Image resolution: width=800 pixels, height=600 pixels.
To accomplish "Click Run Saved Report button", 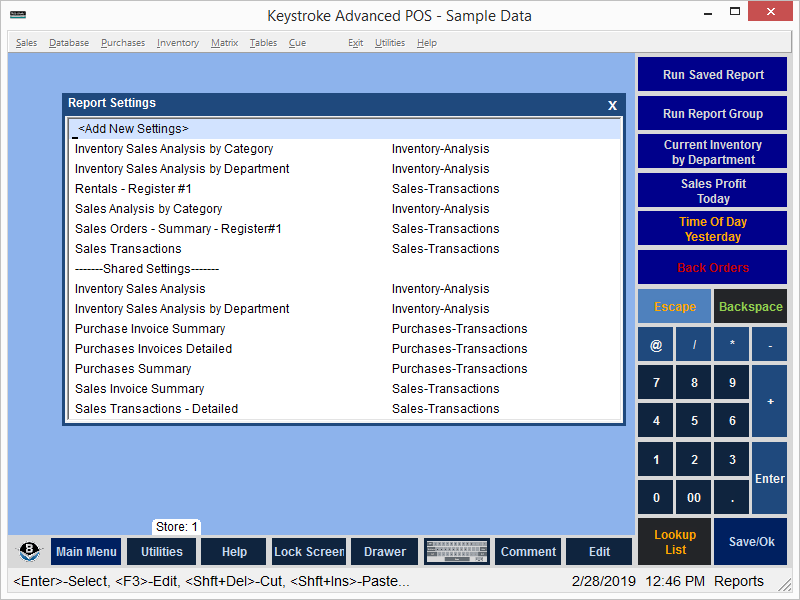I will [x=712, y=75].
